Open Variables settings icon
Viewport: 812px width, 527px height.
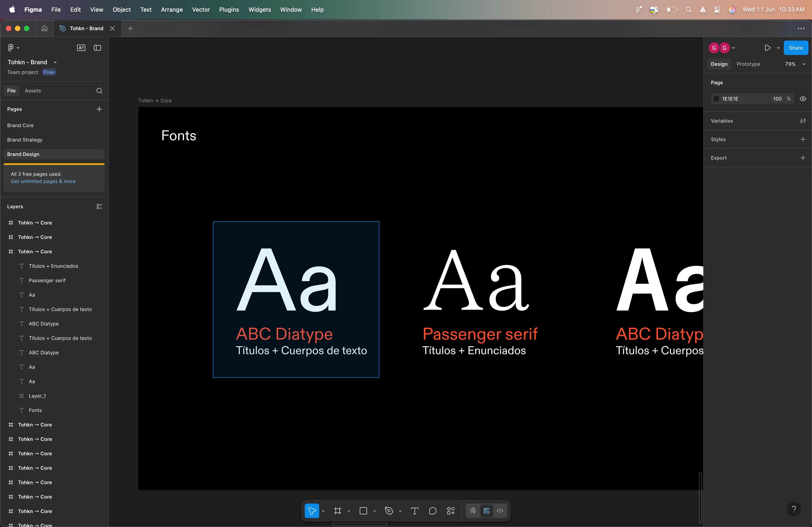[x=803, y=121]
